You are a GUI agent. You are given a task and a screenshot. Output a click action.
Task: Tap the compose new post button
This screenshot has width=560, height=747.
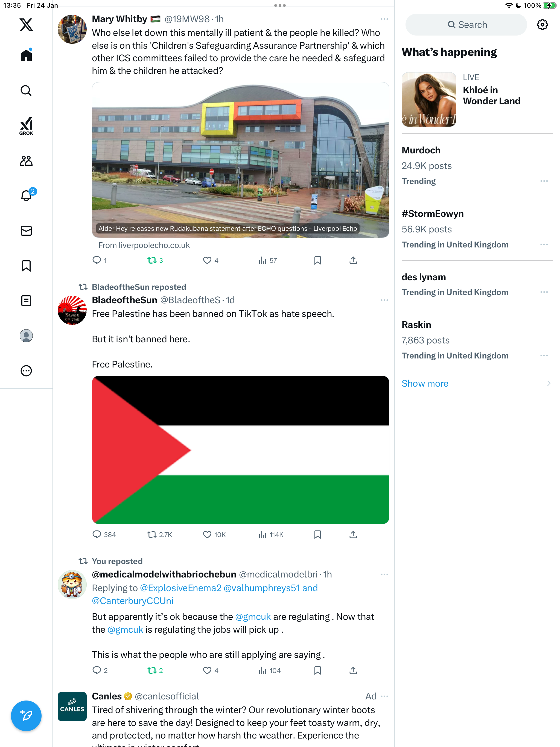pyautogui.click(x=26, y=716)
